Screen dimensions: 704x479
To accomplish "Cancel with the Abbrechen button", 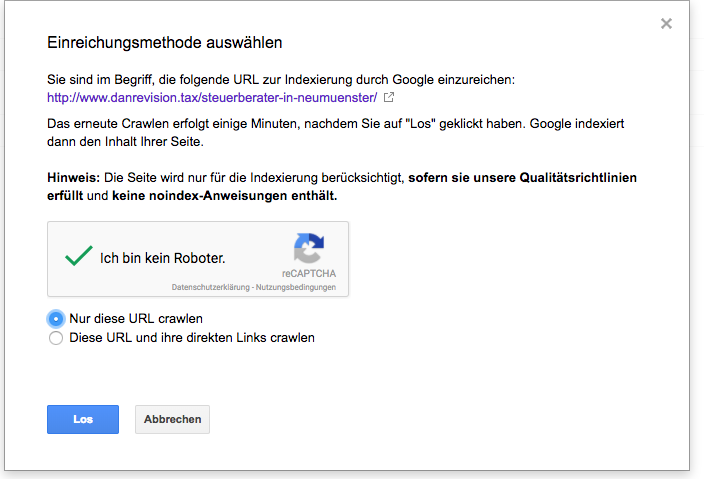I will [x=172, y=420].
